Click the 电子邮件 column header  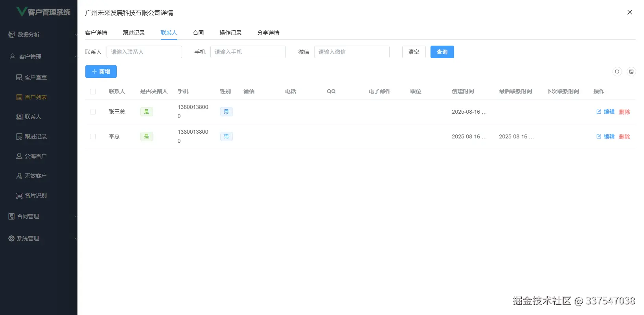click(380, 91)
